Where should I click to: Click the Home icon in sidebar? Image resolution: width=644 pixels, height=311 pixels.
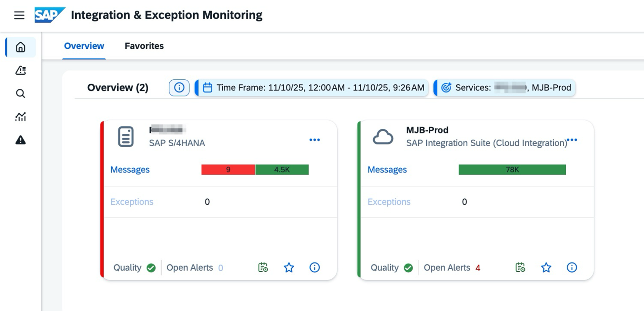click(20, 47)
